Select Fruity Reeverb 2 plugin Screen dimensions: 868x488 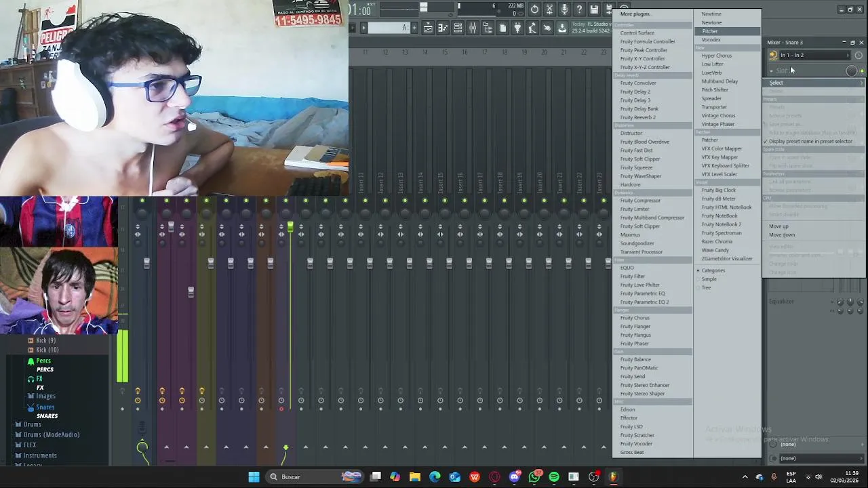point(637,117)
